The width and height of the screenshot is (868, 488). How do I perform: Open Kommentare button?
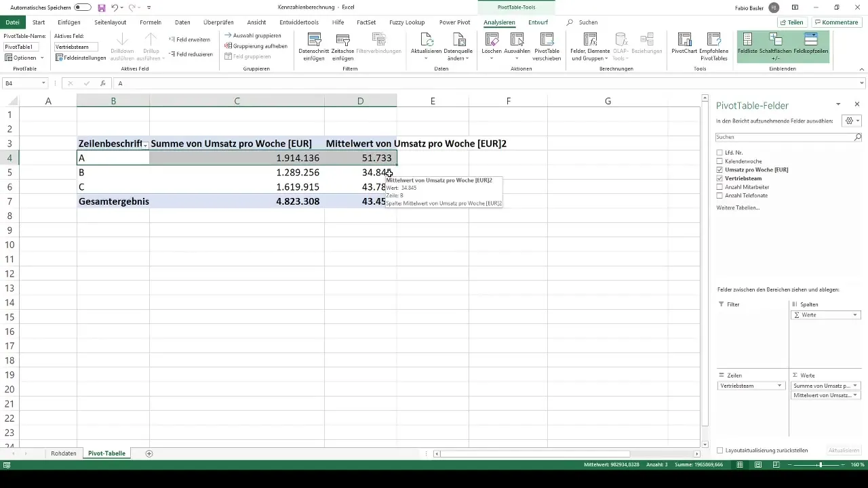836,22
